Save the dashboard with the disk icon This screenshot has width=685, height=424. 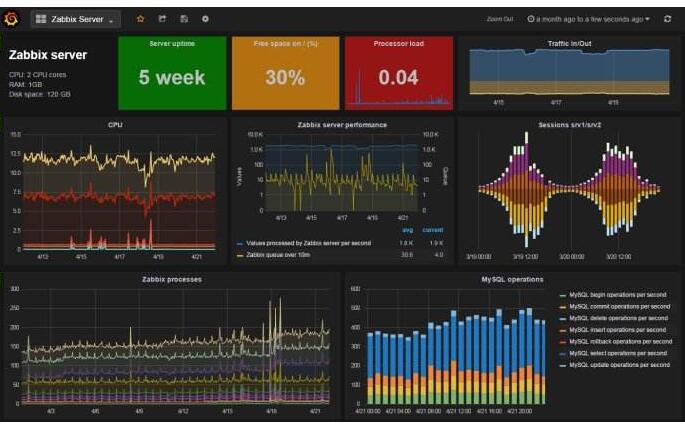point(184,19)
